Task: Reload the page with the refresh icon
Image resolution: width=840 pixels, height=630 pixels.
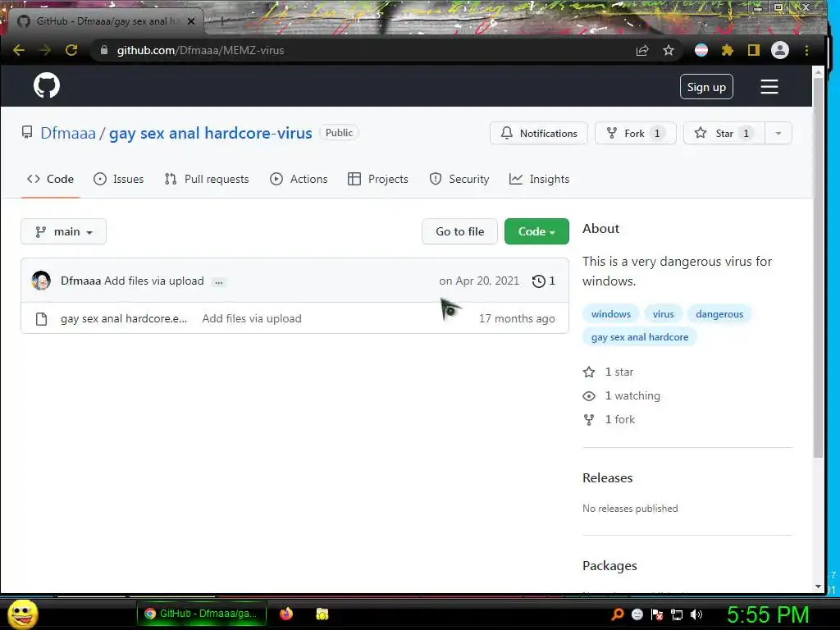Action: 71,50
